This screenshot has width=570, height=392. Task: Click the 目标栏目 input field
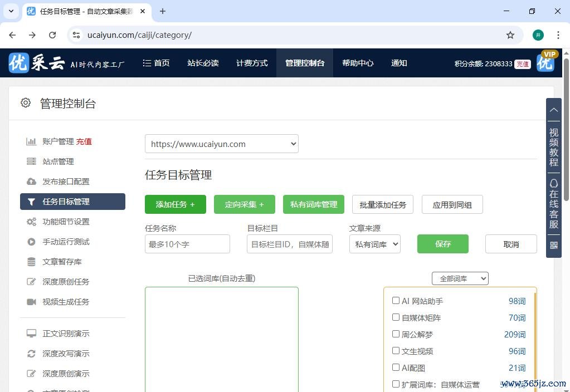click(290, 244)
